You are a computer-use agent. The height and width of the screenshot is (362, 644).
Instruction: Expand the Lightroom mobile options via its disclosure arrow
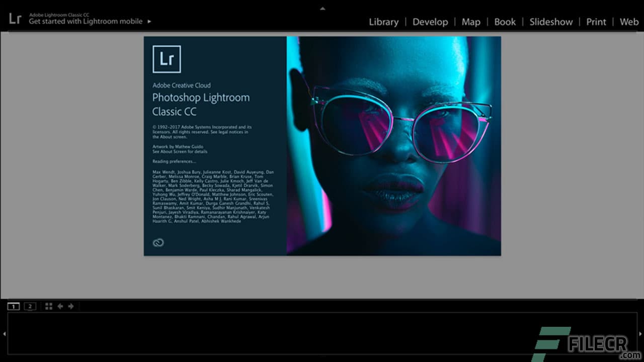[149, 22]
